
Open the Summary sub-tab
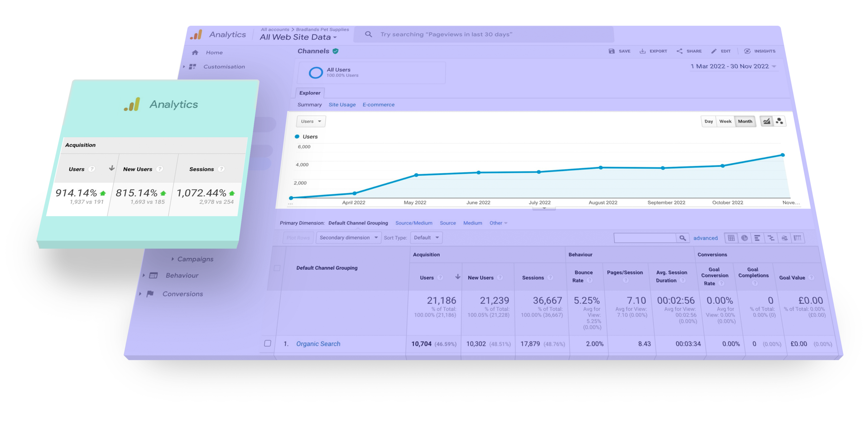(309, 105)
